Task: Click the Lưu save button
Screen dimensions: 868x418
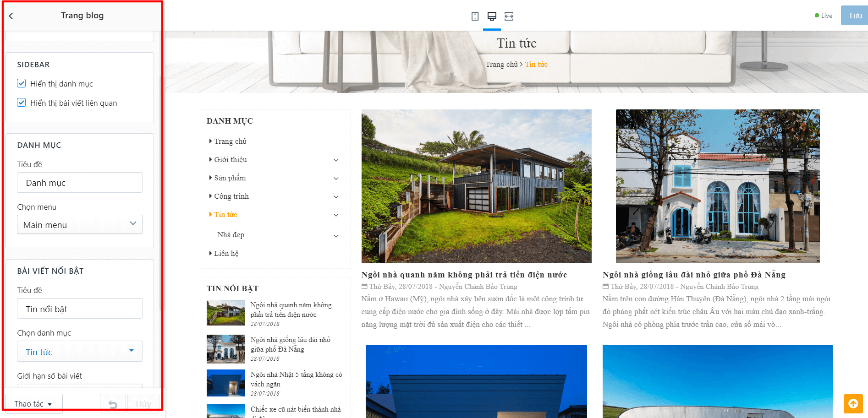Action: 855,16
